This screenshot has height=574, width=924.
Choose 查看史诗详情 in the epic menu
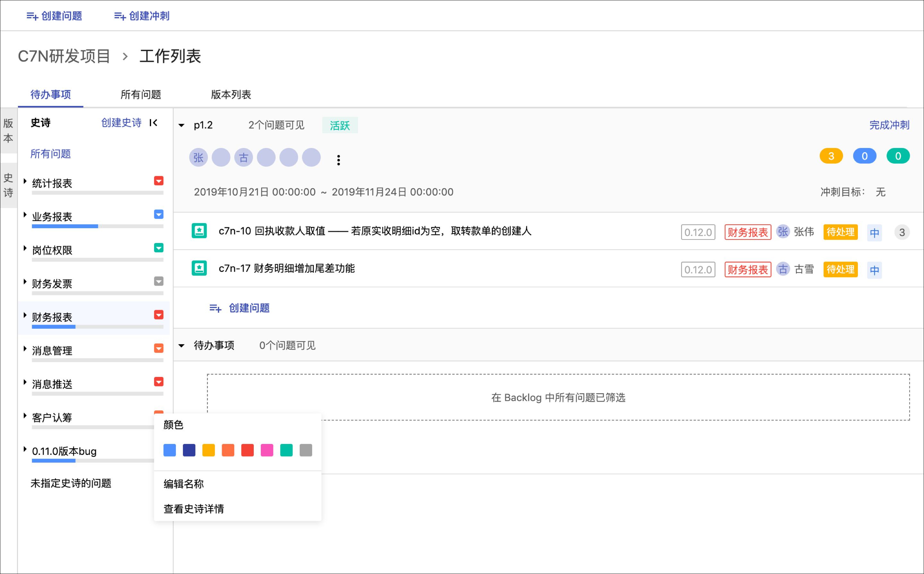[x=194, y=509]
